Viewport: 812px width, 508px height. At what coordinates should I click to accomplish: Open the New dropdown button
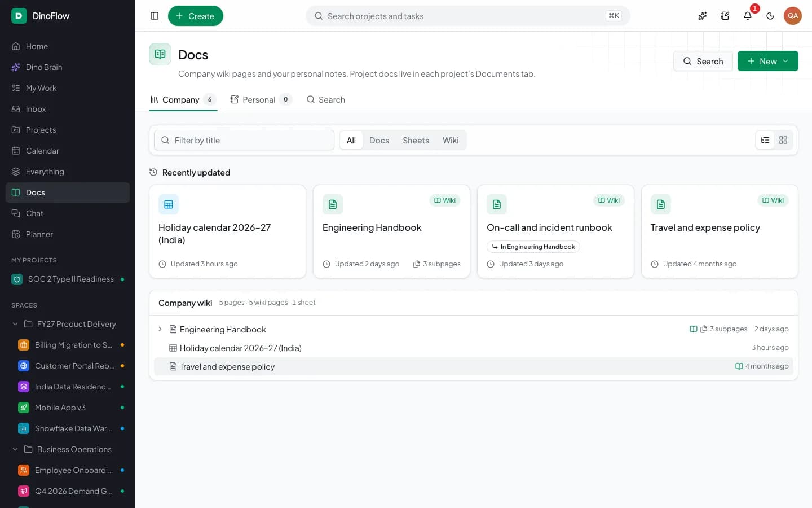point(768,61)
